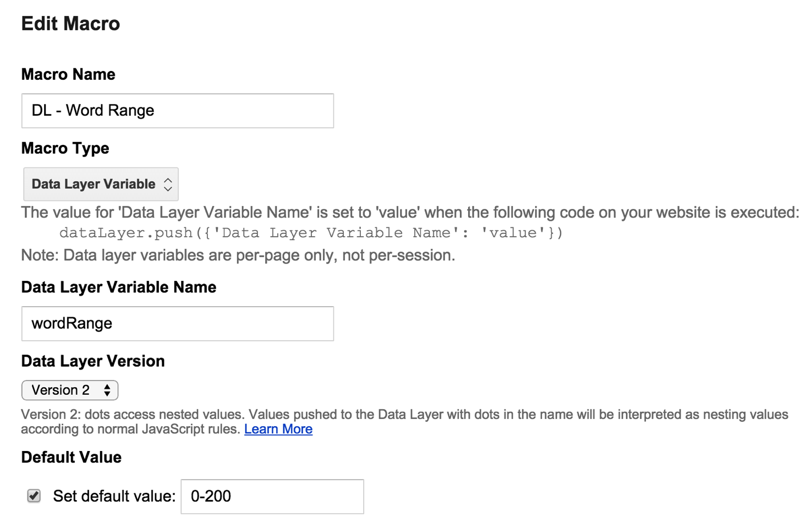This screenshot has width=812, height=522.
Task: Click the Data Layer Variable Name field
Action: (x=177, y=323)
